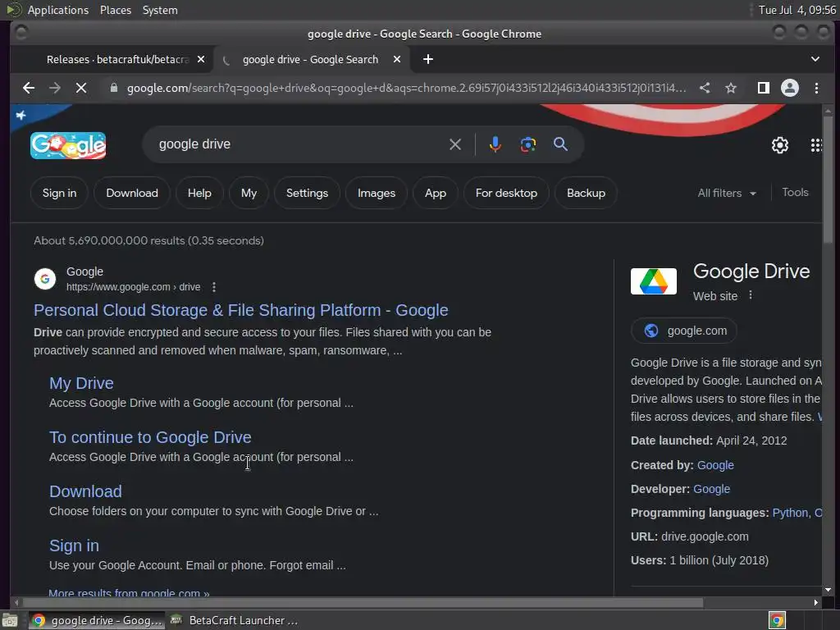Open Google quick settings gear
The width and height of the screenshot is (840, 630).
click(779, 145)
